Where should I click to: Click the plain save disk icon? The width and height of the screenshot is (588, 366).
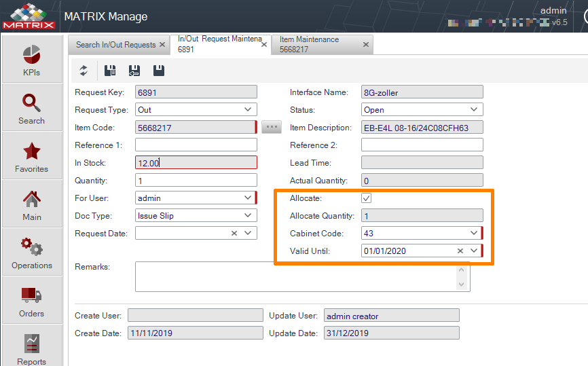tap(159, 71)
